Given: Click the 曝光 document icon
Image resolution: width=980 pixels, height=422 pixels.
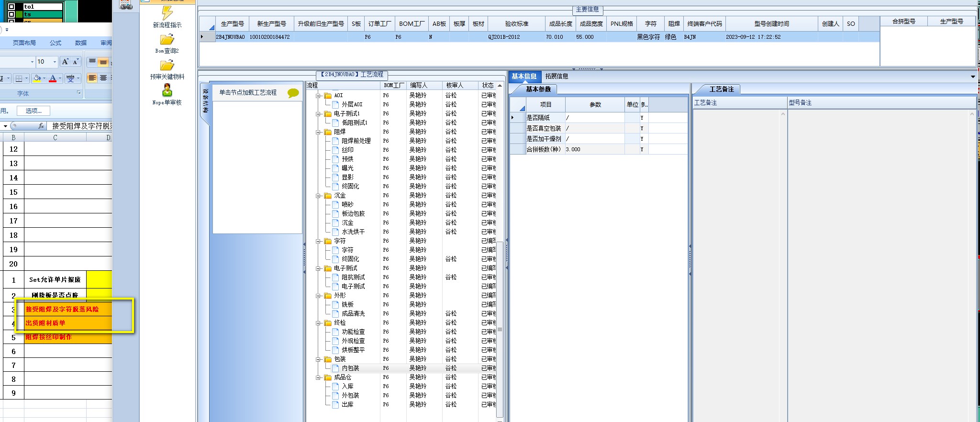Looking at the screenshot, I should tap(335, 168).
